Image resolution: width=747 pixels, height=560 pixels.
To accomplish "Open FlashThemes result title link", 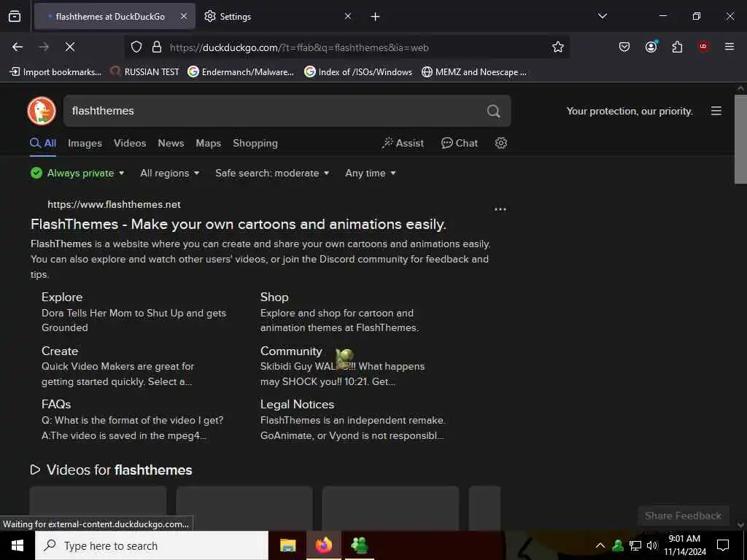I will coord(239,225).
